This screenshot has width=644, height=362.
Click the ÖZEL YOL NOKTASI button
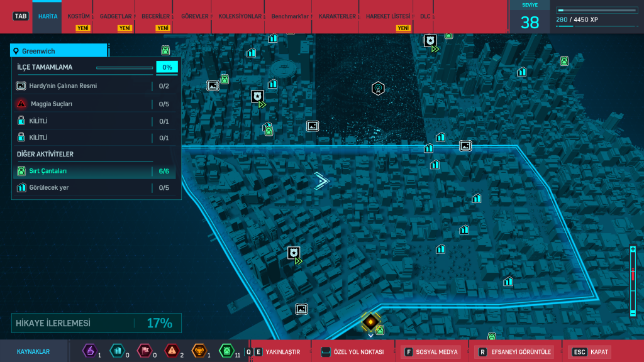pyautogui.click(x=352, y=352)
